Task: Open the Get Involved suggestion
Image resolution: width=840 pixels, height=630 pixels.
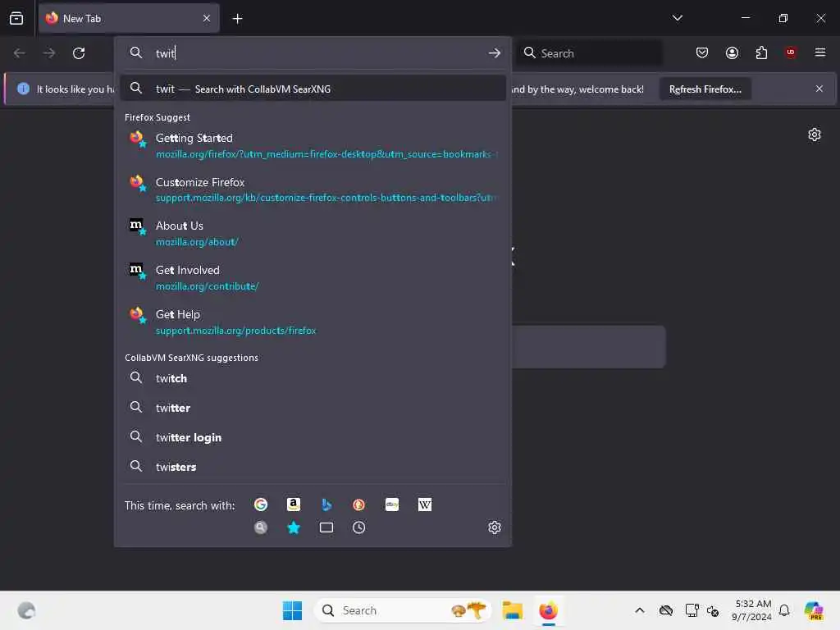Action: tap(313, 278)
